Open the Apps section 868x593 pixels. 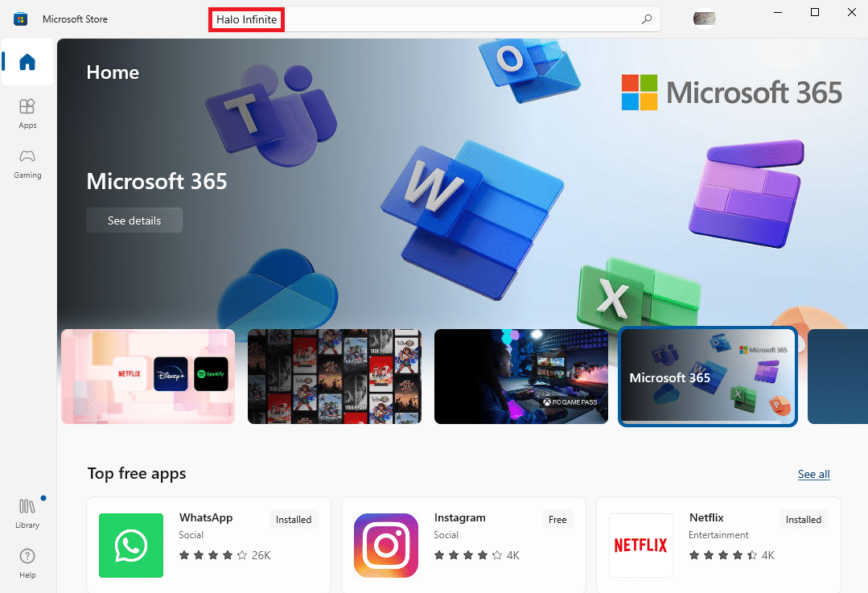pyautogui.click(x=27, y=113)
